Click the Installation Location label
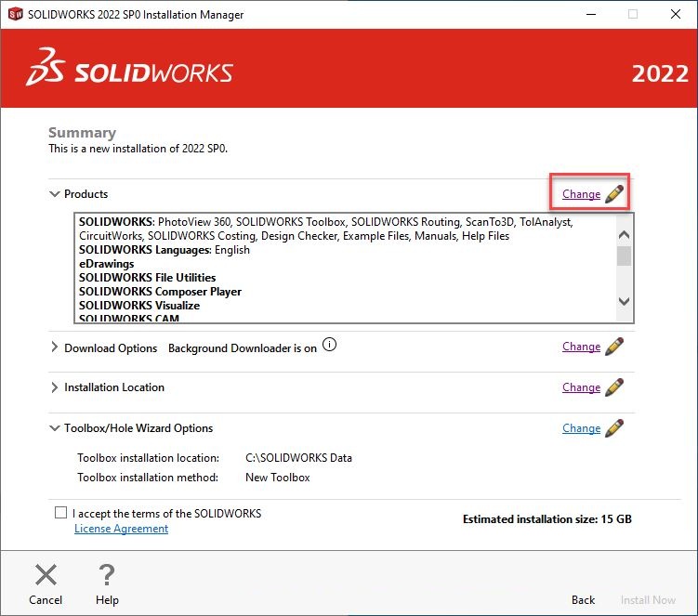 114,387
